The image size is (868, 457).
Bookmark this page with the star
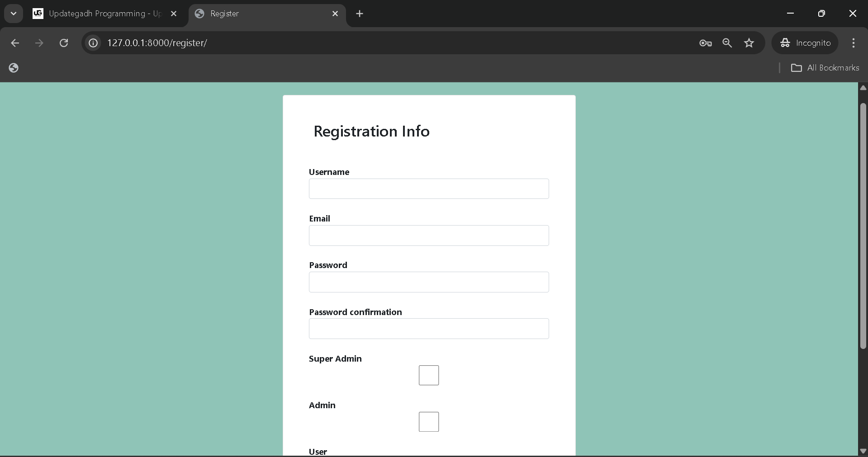(749, 43)
